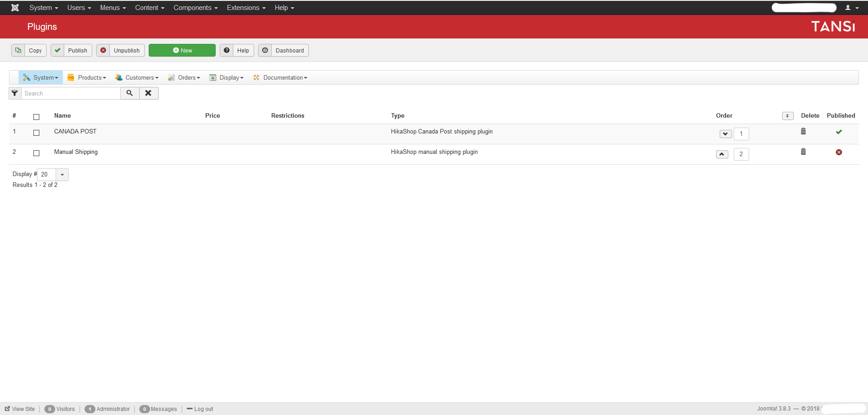Click CANADA POST order number field
868x415 pixels.
741,134
